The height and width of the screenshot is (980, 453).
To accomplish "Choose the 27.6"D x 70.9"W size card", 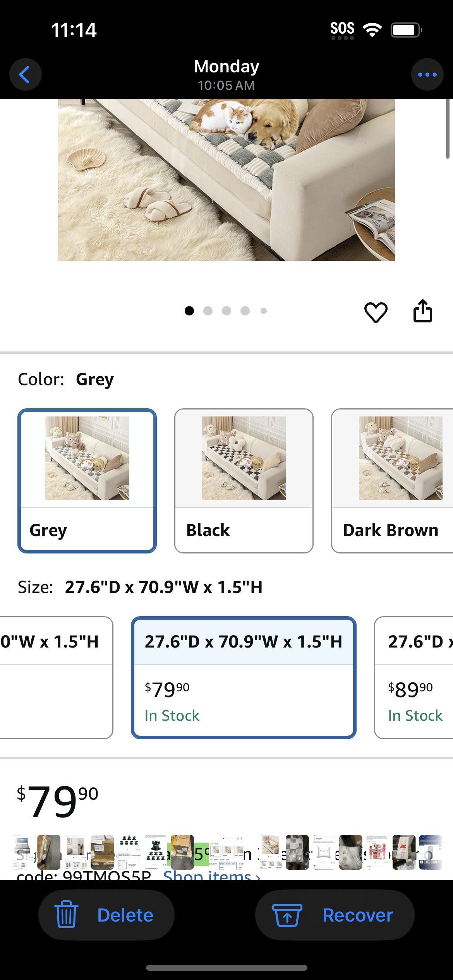I will pos(244,677).
